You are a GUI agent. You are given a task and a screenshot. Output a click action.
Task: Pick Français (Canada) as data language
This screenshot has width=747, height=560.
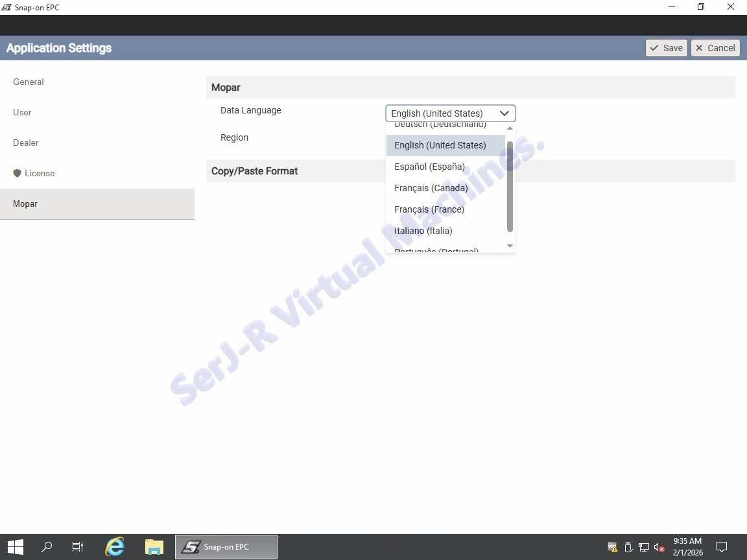[x=431, y=188]
